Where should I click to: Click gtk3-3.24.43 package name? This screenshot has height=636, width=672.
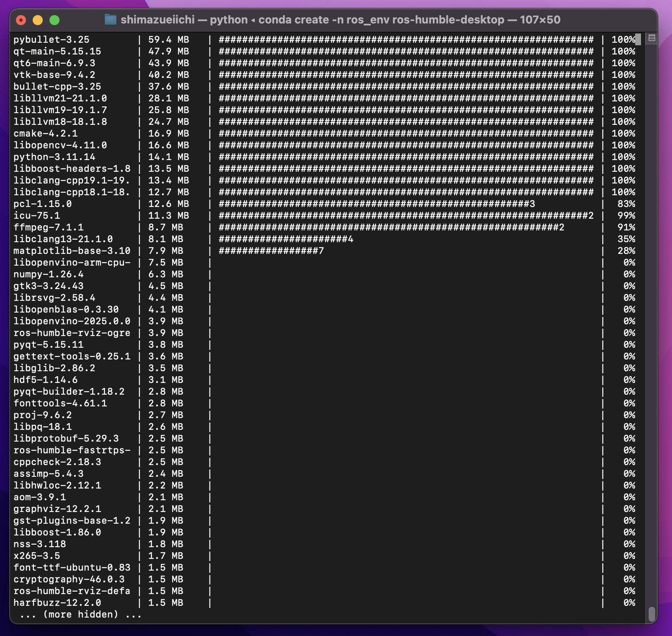(48, 286)
